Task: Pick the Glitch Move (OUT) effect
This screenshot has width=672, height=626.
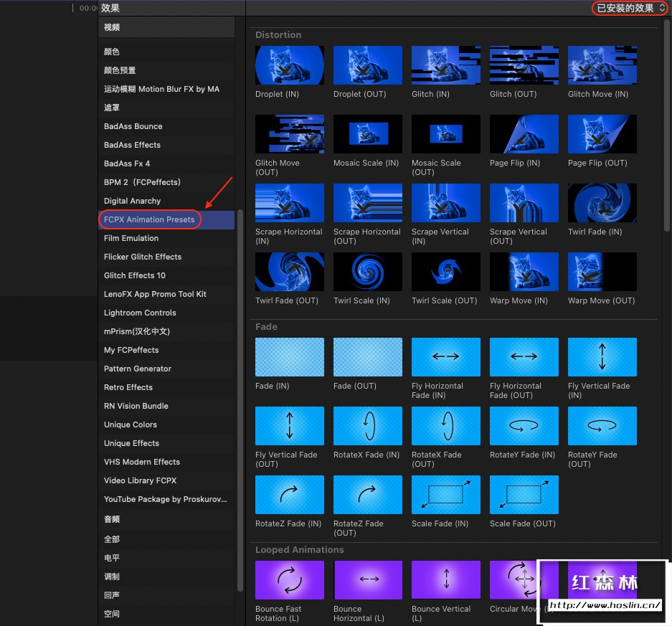Action: [x=289, y=133]
